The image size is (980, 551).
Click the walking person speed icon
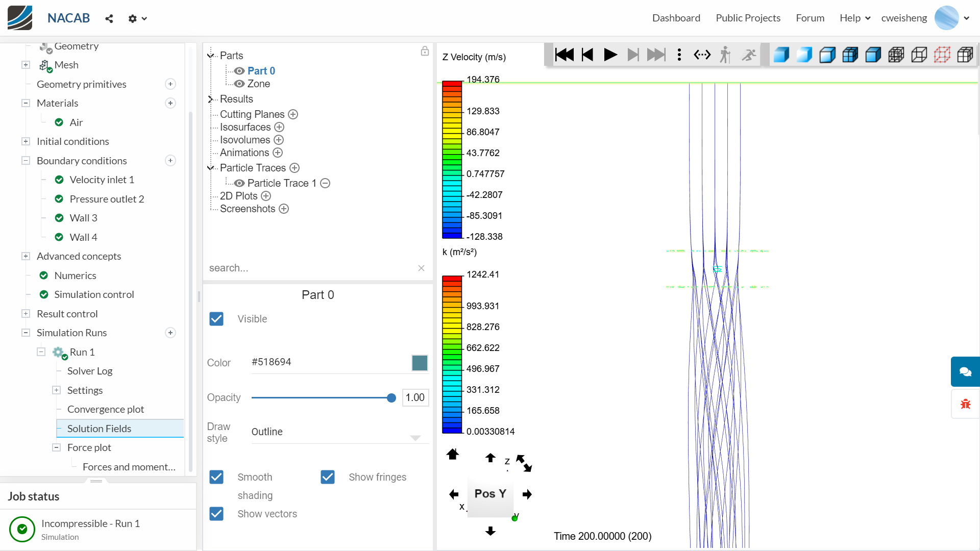tap(725, 55)
